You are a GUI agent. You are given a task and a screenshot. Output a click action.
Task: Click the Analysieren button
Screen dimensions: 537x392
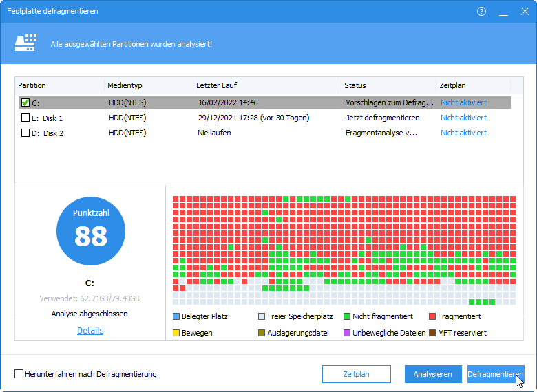pyautogui.click(x=432, y=374)
